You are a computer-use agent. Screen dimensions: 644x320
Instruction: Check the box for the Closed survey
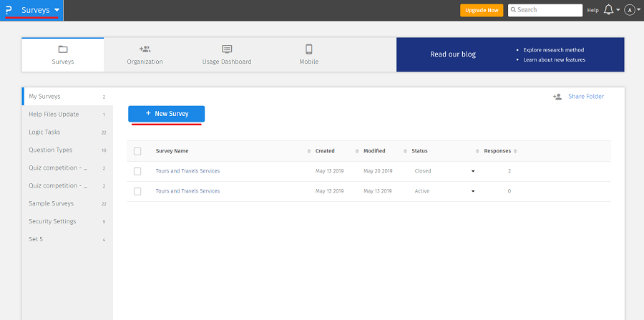pyautogui.click(x=137, y=171)
